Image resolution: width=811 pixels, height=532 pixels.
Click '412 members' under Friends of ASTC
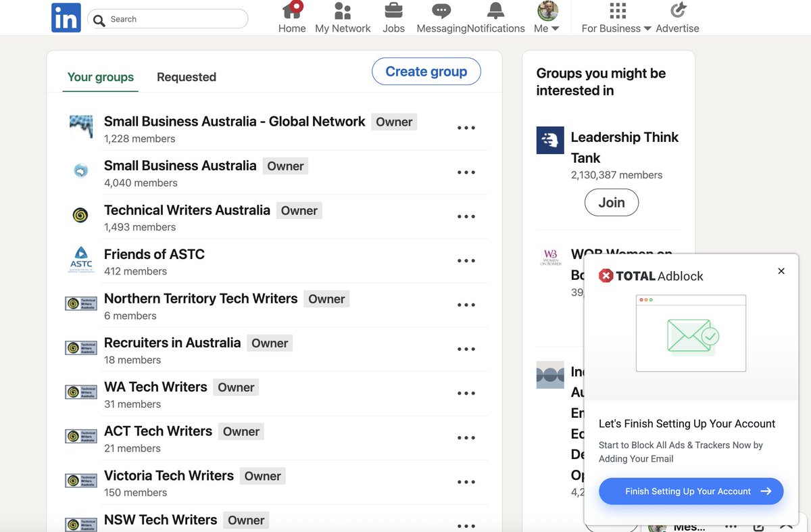[x=135, y=271]
